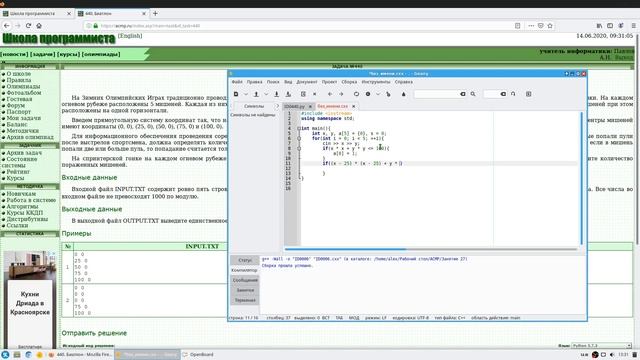Navigate forward with the right arrow icon
The image size is (640, 360).
point(341,94)
